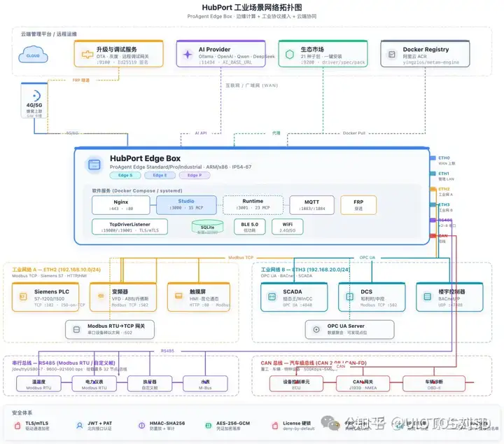Click the '工业网络 A — ETH2' heading
Image resolution: width=504 pixels, height=444 pixels.
56,270
